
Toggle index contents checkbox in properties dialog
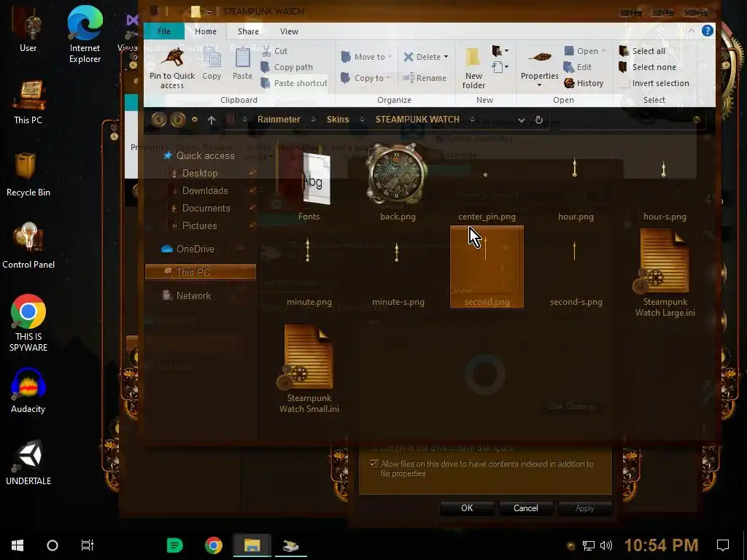[x=374, y=464]
